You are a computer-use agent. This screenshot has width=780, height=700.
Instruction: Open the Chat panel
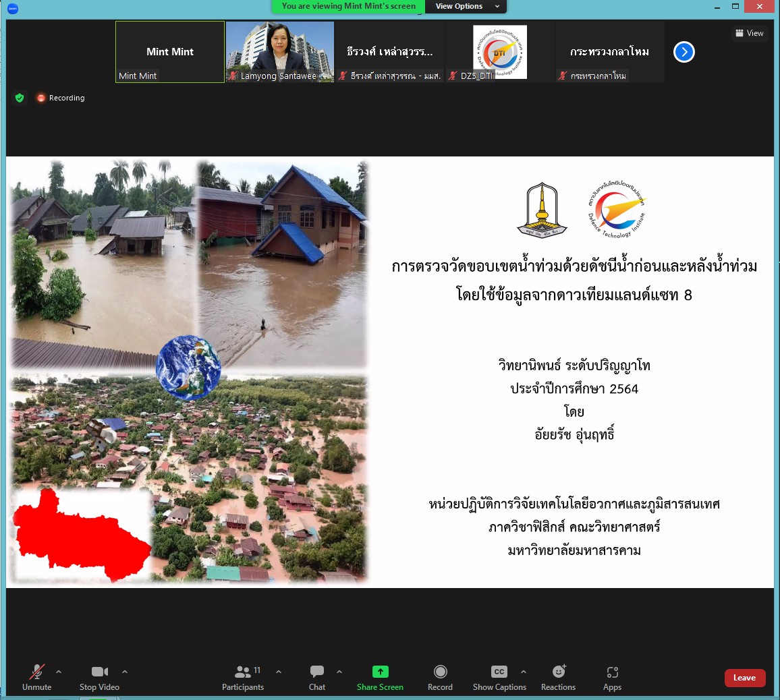pos(317,678)
